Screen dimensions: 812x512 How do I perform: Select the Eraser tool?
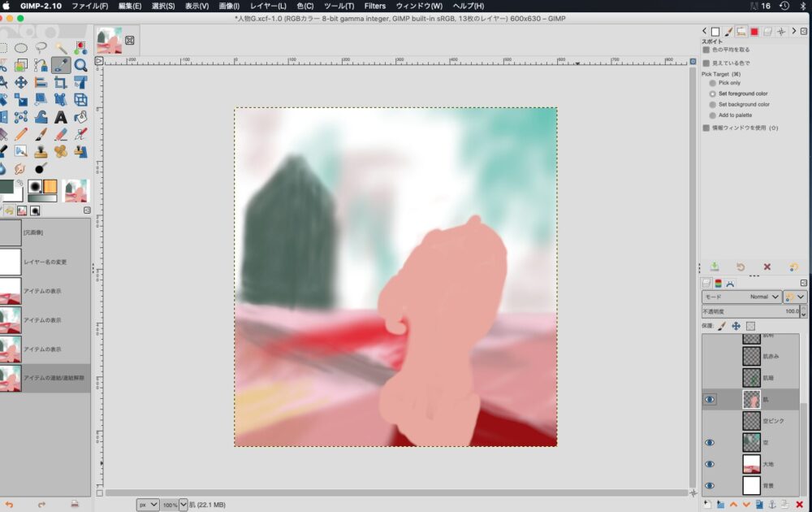(x=61, y=134)
